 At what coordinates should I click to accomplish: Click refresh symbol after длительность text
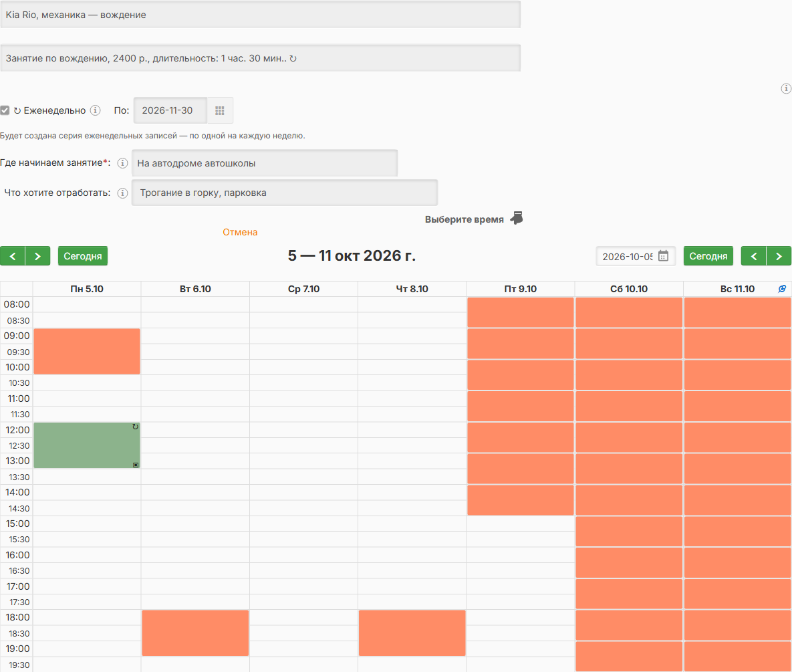click(x=293, y=59)
